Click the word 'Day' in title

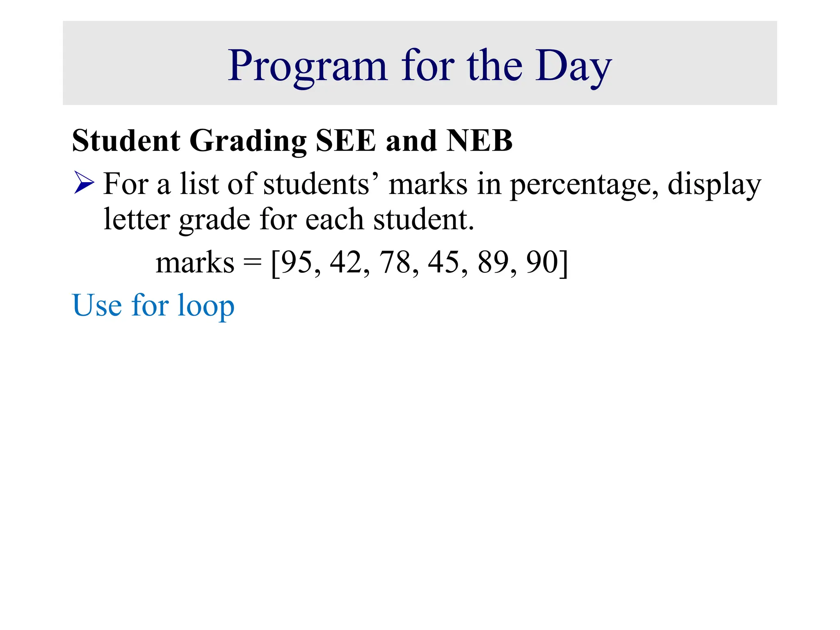[573, 66]
